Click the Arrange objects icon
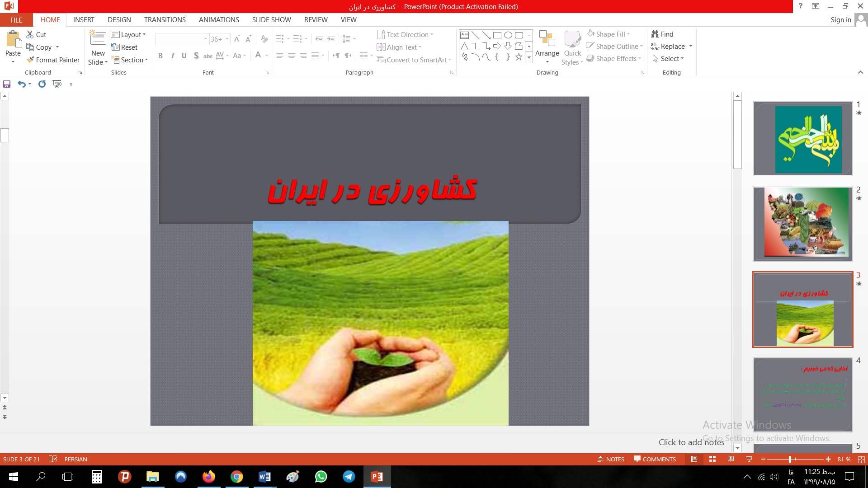This screenshot has height=488, width=868. [x=547, y=40]
